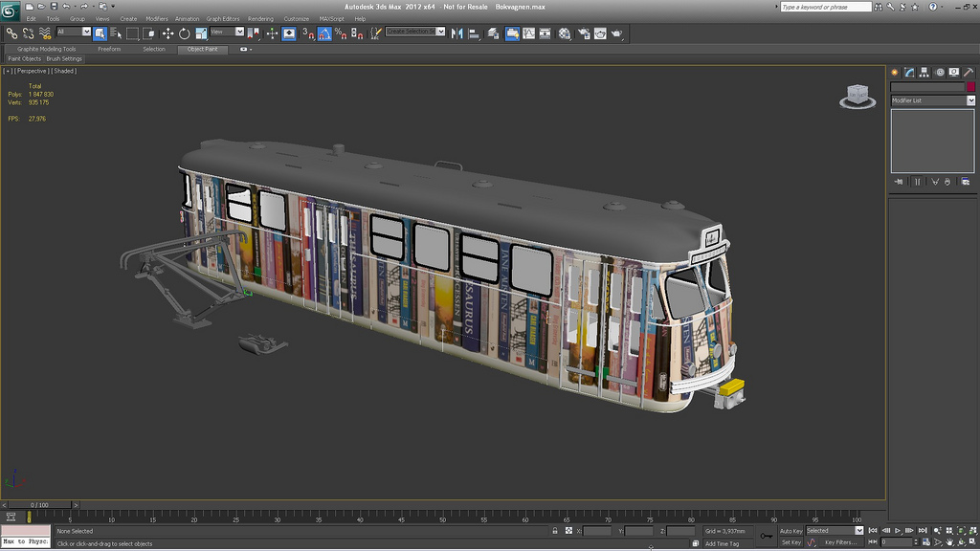Toggle Absolute/Offset transform type-in mode

tap(568, 530)
